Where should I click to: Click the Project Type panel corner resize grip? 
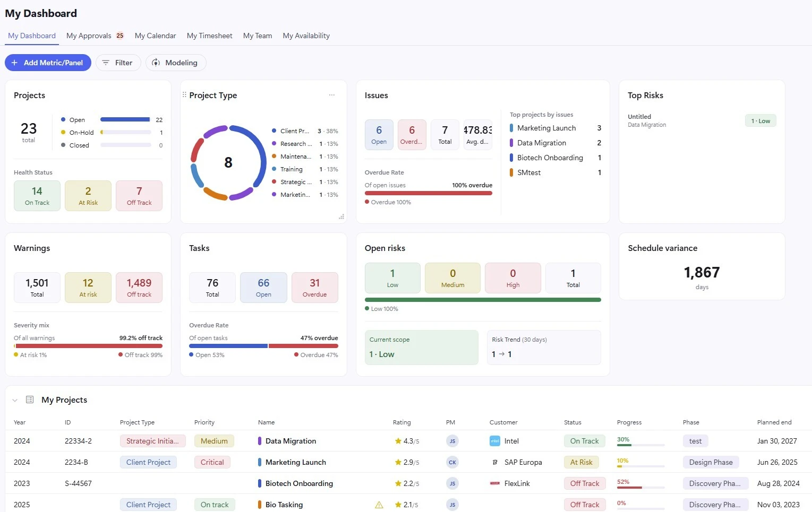point(341,216)
